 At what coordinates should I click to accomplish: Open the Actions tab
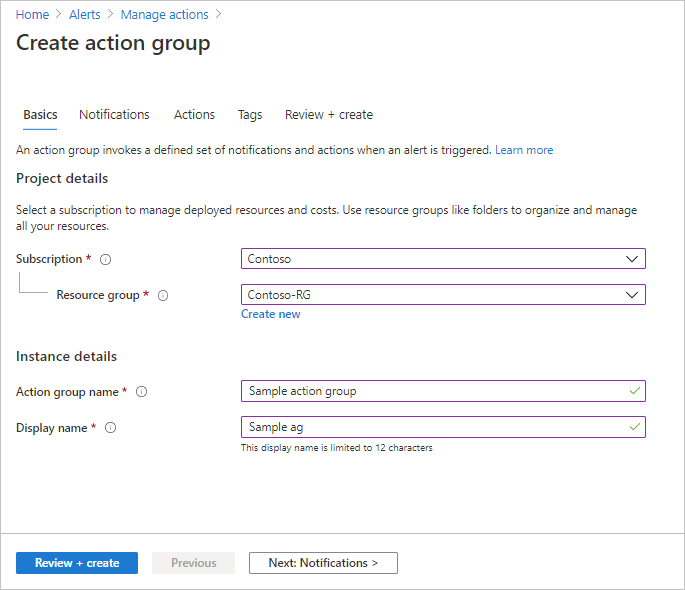[x=194, y=115]
